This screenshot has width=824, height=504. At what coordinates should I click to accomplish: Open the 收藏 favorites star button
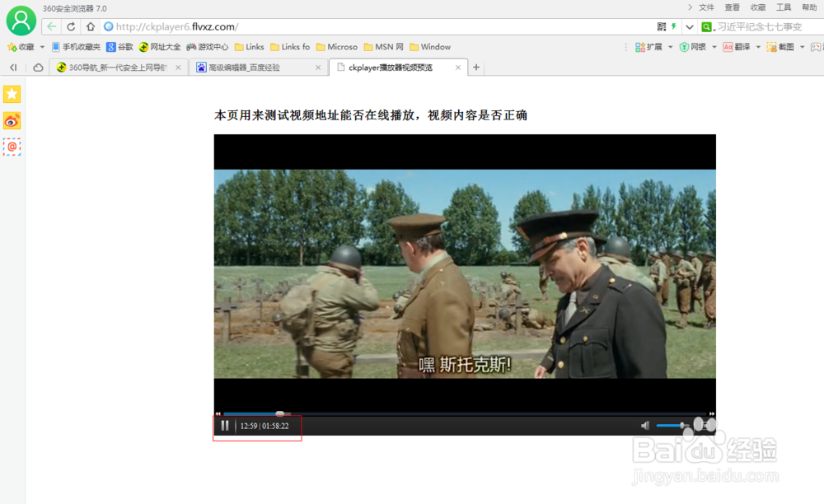pyautogui.click(x=21, y=47)
